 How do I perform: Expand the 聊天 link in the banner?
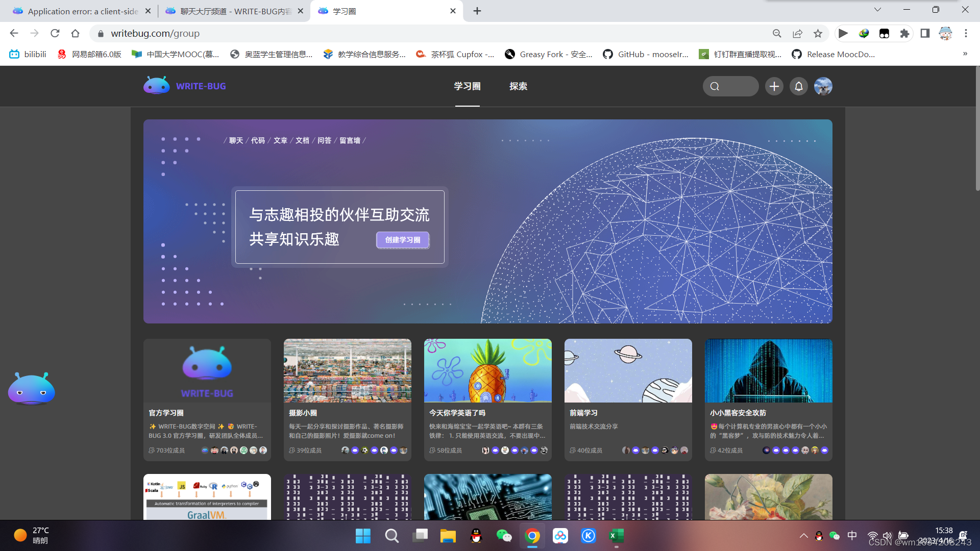point(236,140)
